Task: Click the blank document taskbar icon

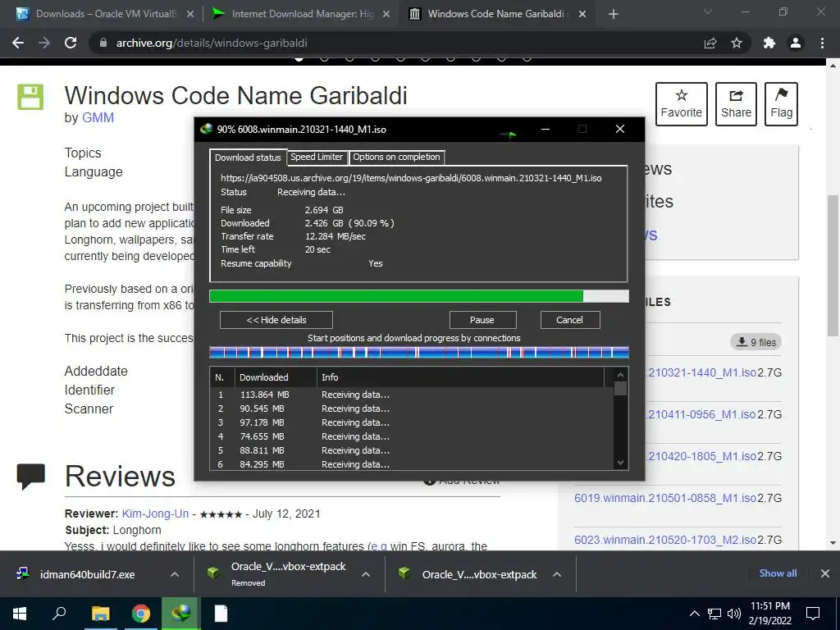Action: (x=221, y=614)
